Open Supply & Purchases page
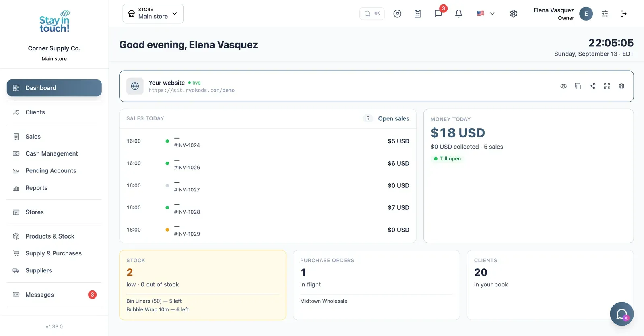 [x=54, y=253]
